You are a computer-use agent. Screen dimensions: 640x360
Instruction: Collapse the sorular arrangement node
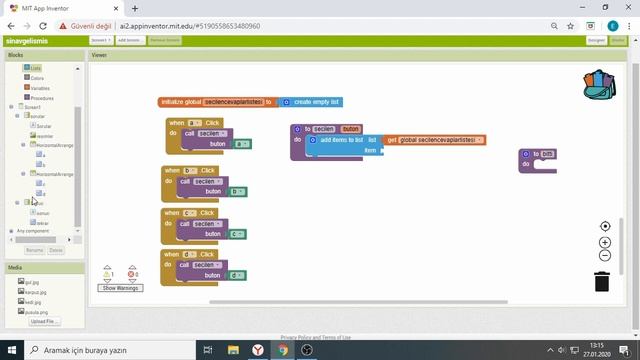(17, 116)
